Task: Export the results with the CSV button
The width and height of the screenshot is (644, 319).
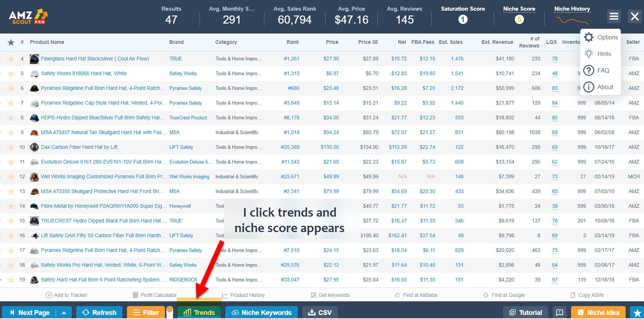Action: pyautogui.click(x=320, y=312)
